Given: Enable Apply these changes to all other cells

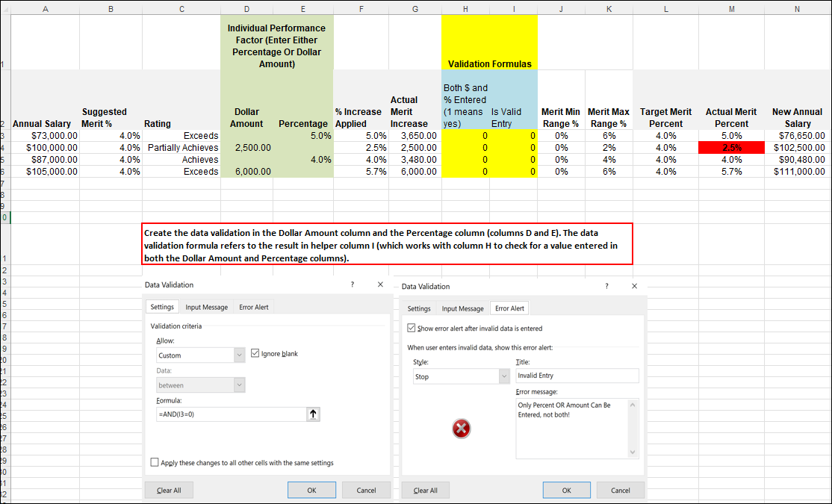Looking at the screenshot, I should (x=155, y=463).
